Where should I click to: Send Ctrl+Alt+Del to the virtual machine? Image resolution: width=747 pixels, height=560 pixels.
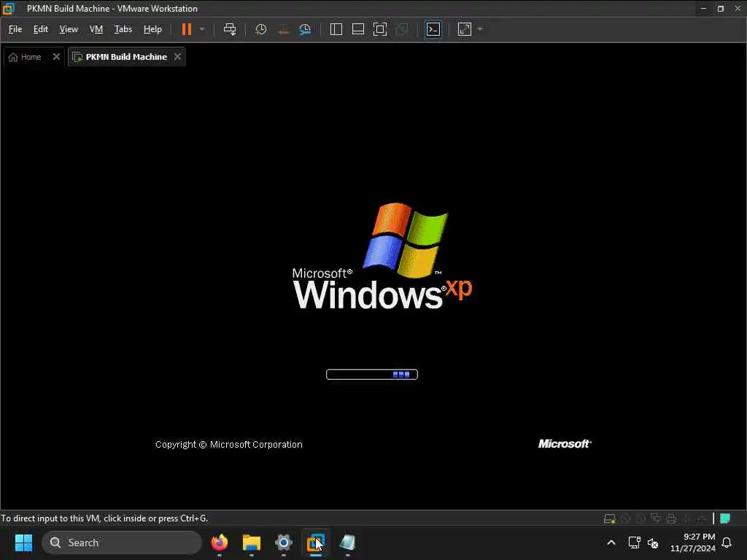[x=230, y=29]
